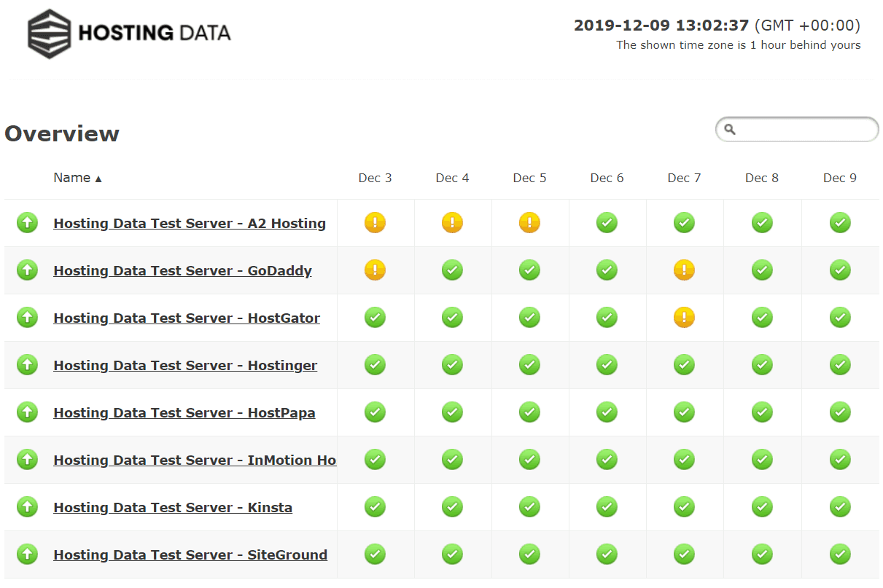
Task: Open the A2 Hosting test server link
Action: pyautogui.click(x=190, y=224)
